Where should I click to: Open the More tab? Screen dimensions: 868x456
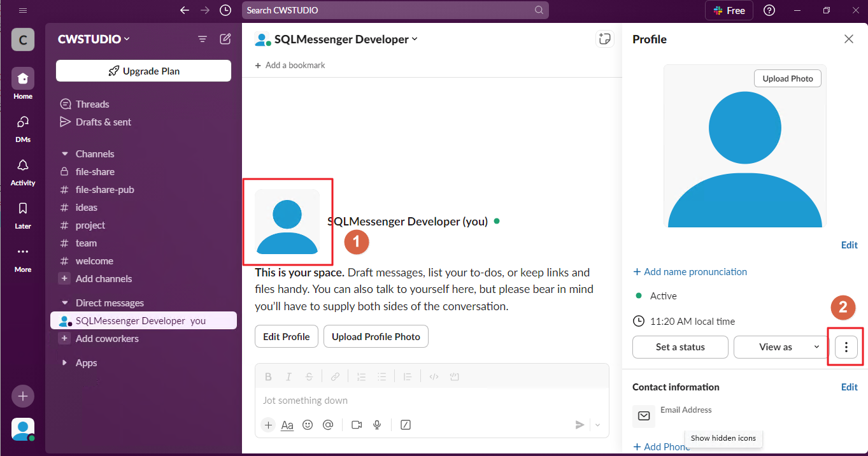pos(23,257)
